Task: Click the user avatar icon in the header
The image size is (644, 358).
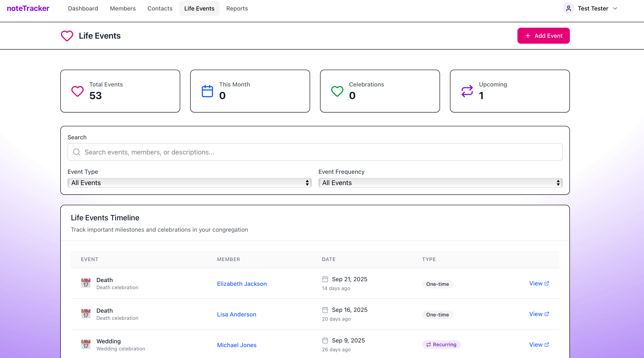Action: click(569, 8)
